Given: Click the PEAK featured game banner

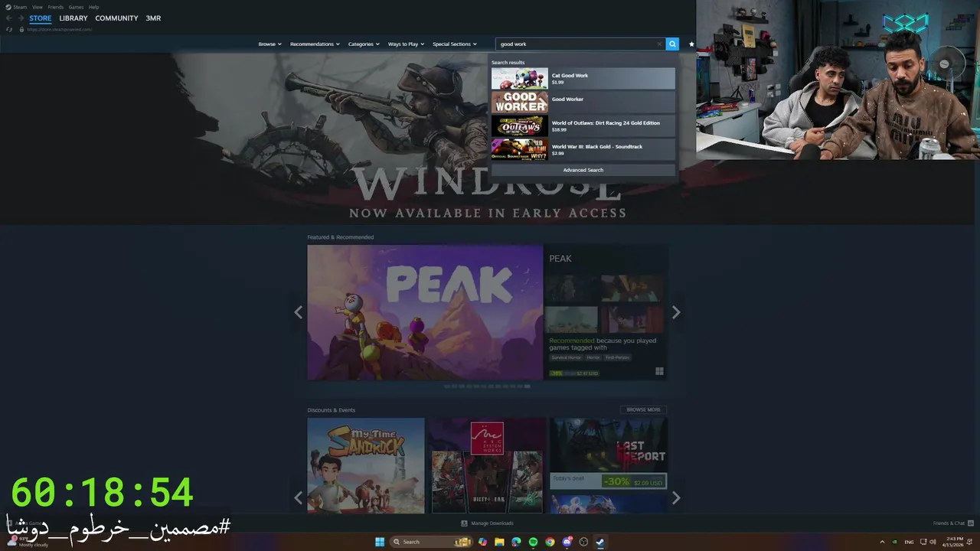Looking at the screenshot, I should coord(425,312).
